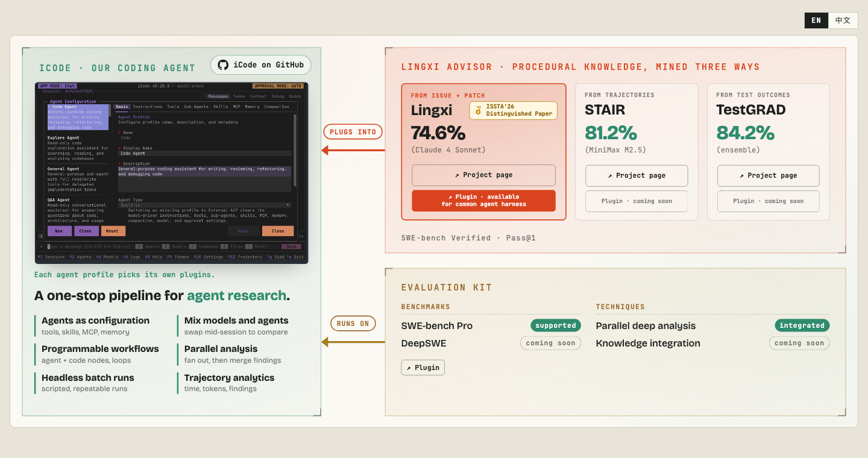Click TestGRAD Plugin coming soon box
Screen dimensions: 868x458
pyautogui.click(x=768, y=201)
